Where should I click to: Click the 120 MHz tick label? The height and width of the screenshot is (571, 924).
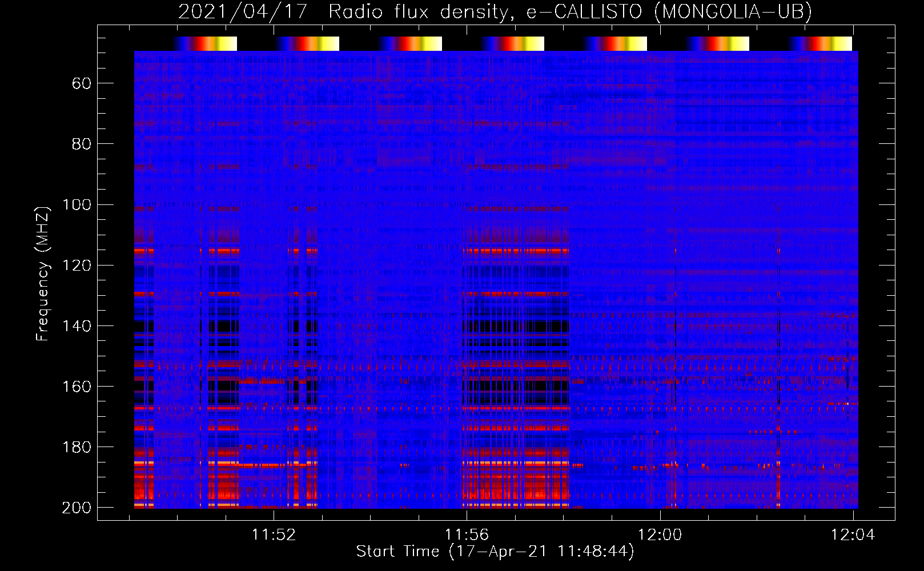[x=77, y=265]
